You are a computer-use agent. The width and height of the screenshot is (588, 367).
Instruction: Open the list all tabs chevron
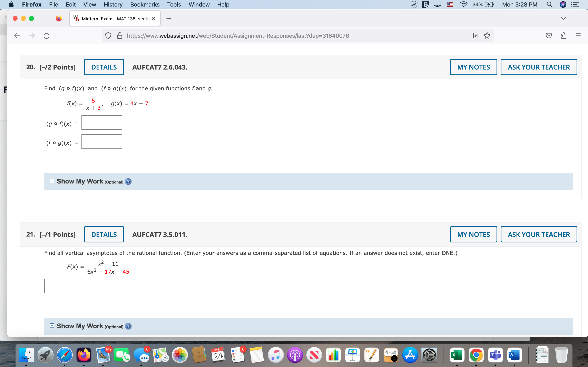point(563,18)
